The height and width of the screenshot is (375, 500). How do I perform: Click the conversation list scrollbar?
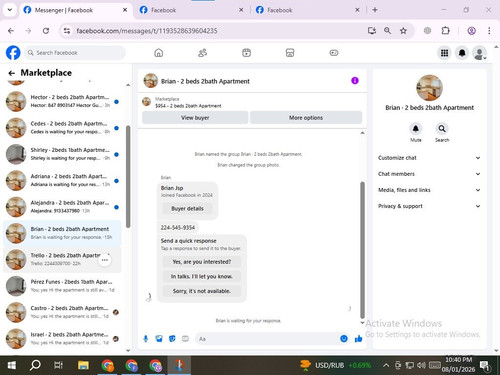point(128,177)
